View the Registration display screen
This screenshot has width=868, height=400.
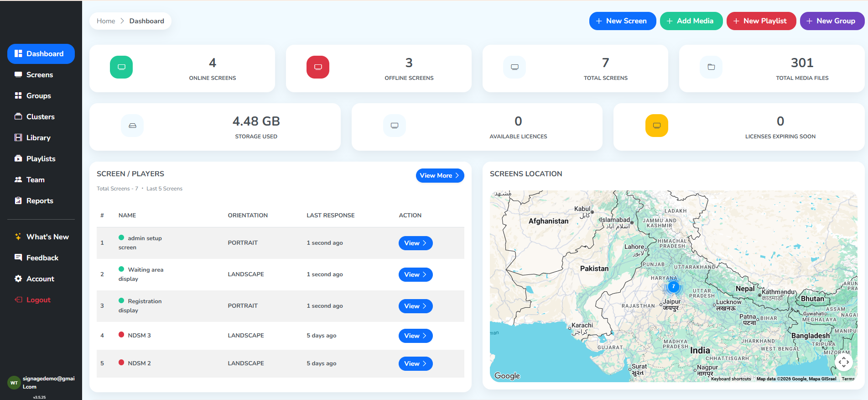[x=416, y=306]
